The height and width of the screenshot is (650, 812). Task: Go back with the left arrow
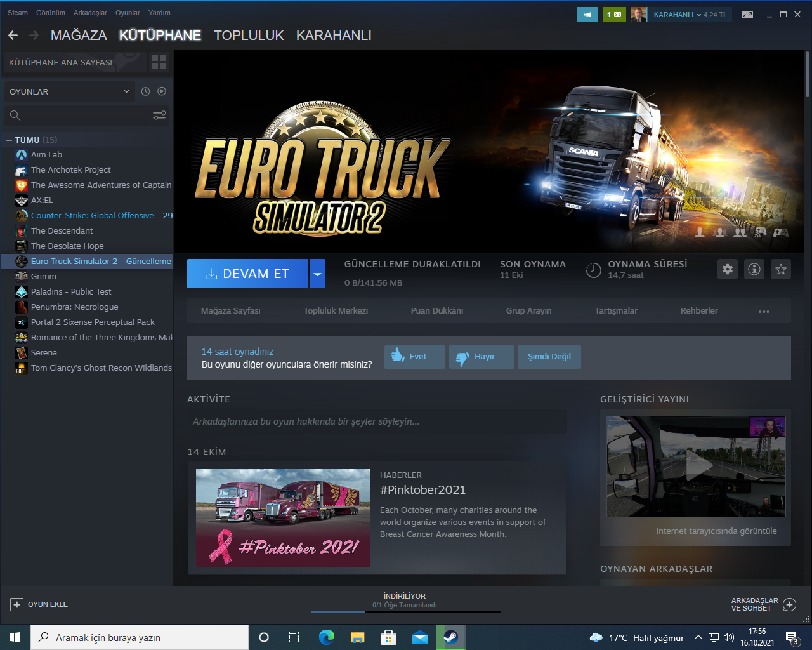tap(13, 36)
